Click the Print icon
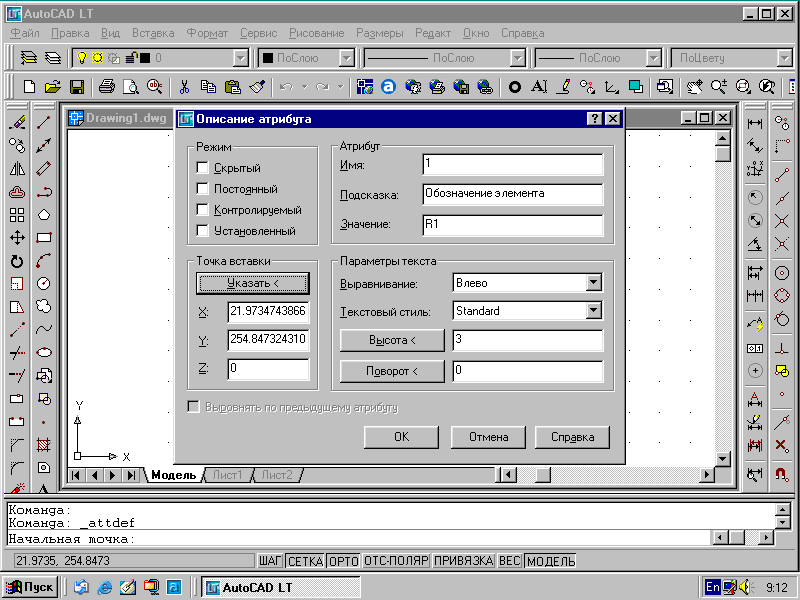The height and width of the screenshot is (600, 800). click(x=107, y=87)
